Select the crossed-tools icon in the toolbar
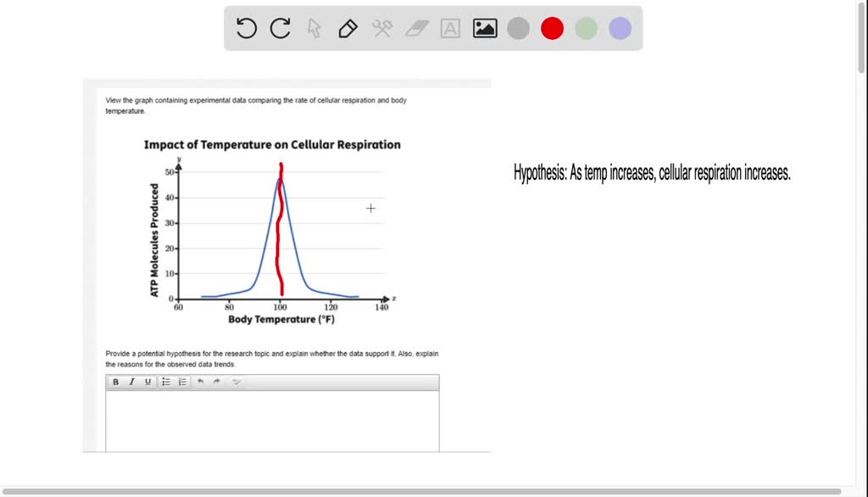The width and height of the screenshot is (868, 497). [x=381, y=28]
